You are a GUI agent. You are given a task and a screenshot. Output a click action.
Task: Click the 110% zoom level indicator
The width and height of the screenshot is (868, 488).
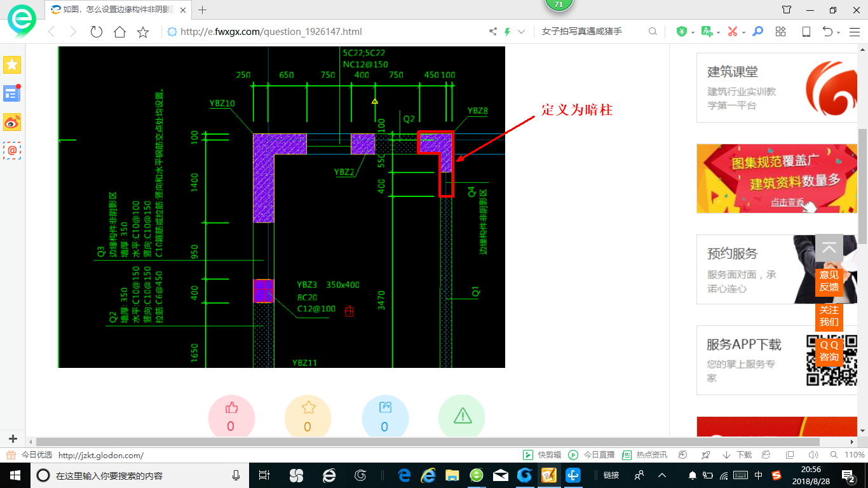coord(855,455)
